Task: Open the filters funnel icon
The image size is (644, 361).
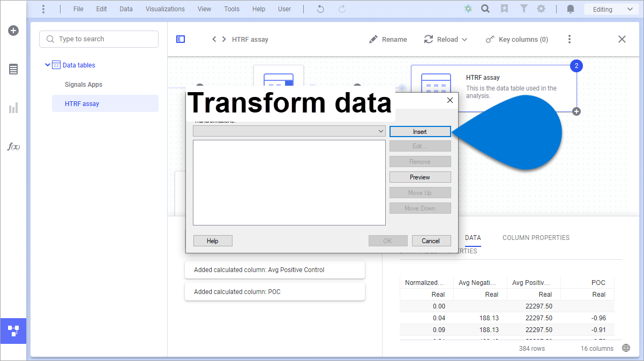Action: [523, 9]
